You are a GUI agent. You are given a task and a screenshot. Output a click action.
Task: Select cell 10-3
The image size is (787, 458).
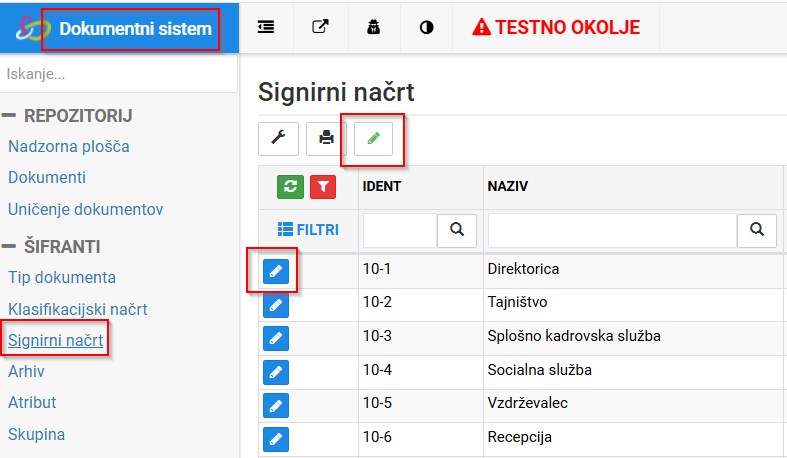tap(421, 339)
